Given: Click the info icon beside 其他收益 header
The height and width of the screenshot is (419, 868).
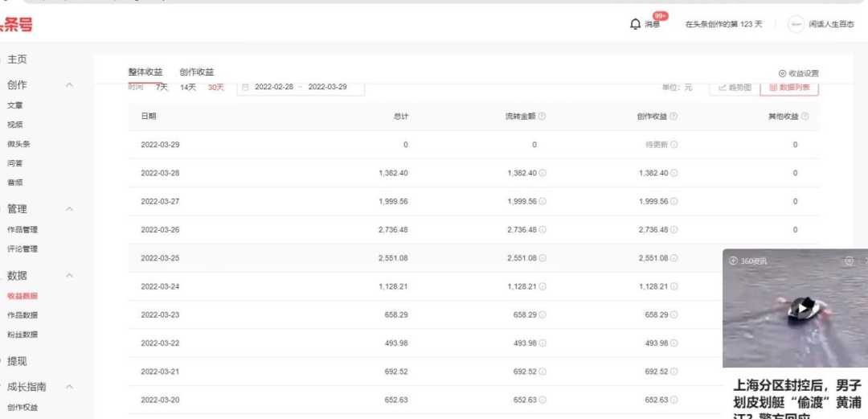Looking at the screenshot, I should 805,117.
